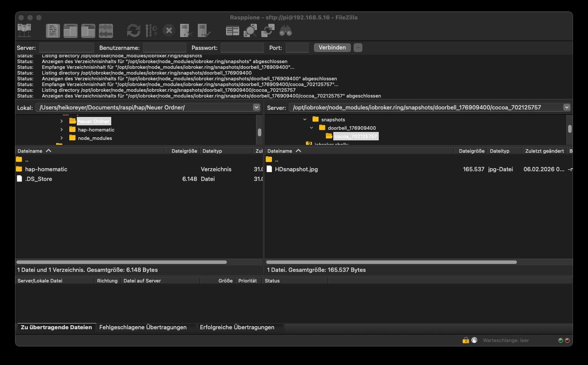Viewport: 588px width, 365px height.
Task: Click the Server input field
Action: 67,48
